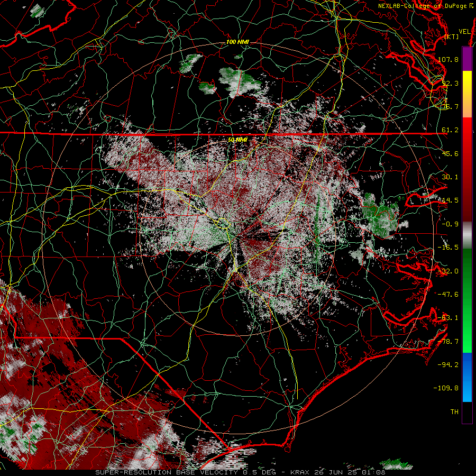Click the 100 NMI range ring label

pos(237,42)
